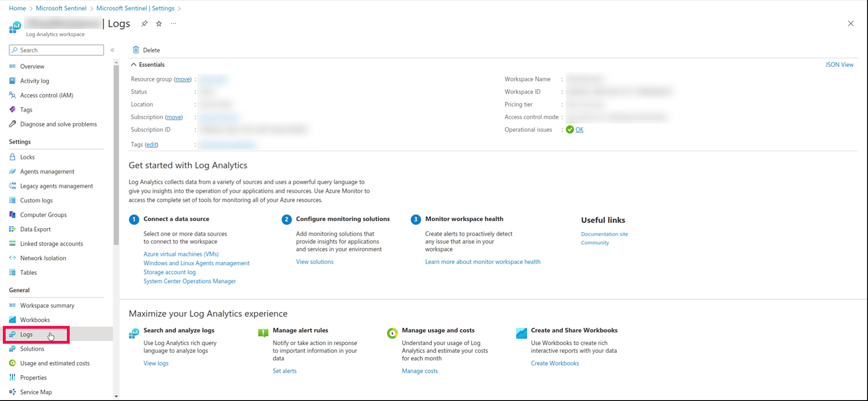The width and height of the screenshot is (868, 401).
Task: Click the Storage account log link
Action: pos(170,272)
